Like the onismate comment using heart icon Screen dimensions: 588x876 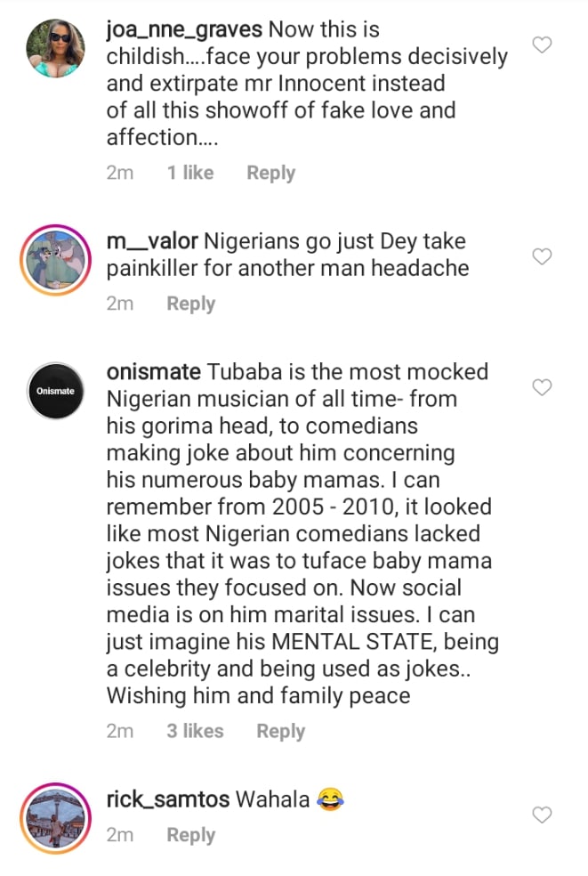pyautogui.click(x=542, y=387)
